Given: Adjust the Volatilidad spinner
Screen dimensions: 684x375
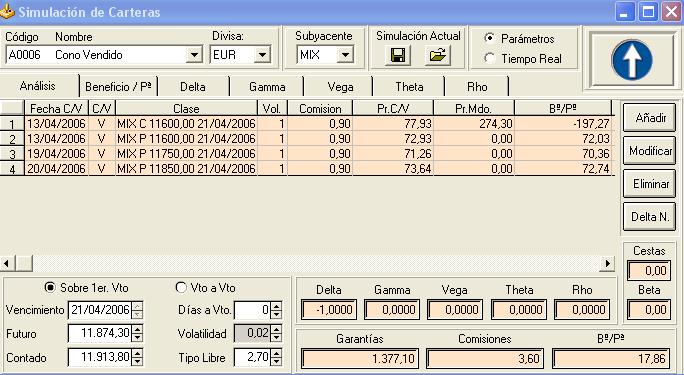Looking at the screenshot, I should (276, 334).
